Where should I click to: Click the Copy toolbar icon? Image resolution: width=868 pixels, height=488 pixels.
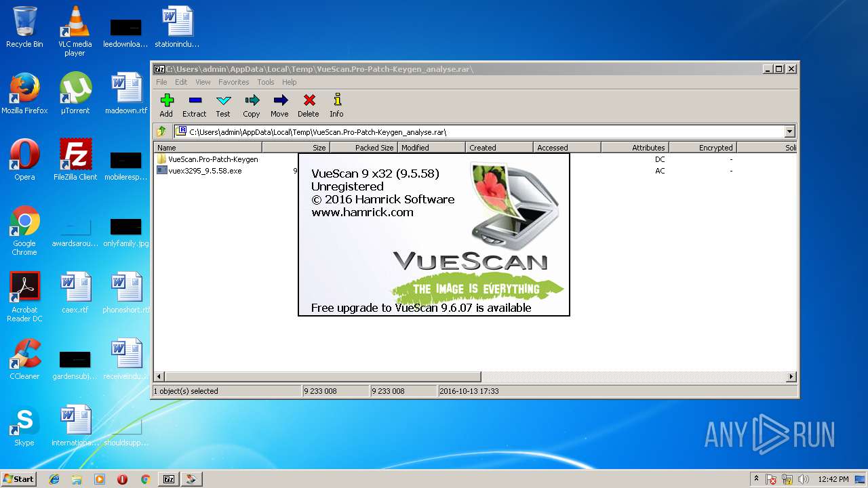click(252, 106)
